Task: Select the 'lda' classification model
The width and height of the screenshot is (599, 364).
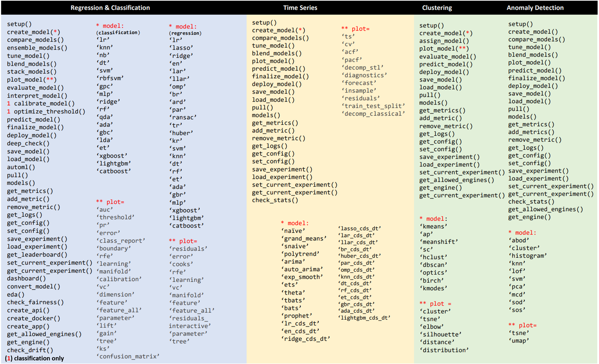Action: (x=105, y=140)
